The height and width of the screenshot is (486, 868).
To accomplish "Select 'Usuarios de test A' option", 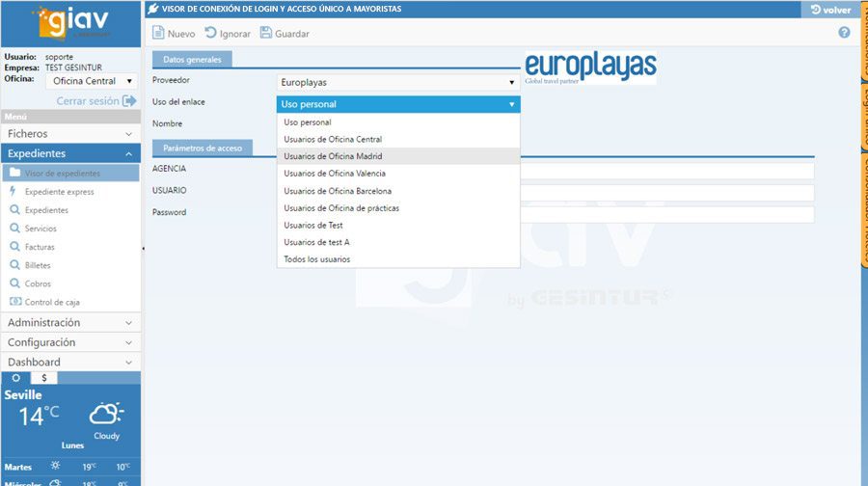I will (x=398, y=242).
